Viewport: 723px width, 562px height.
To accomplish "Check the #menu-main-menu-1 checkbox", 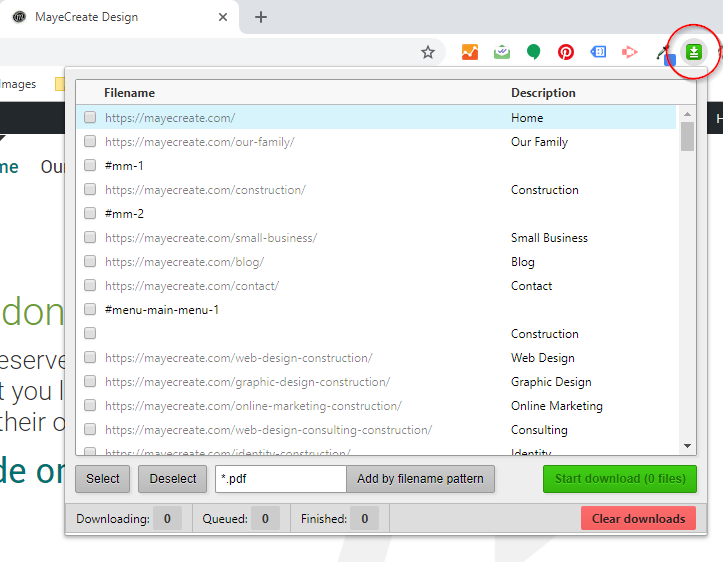I will coord(90,309).
